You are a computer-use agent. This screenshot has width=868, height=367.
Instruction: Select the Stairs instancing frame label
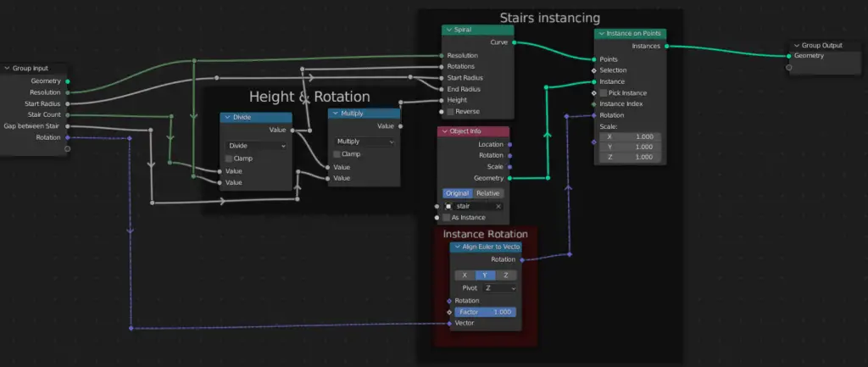tap(549, 19)
